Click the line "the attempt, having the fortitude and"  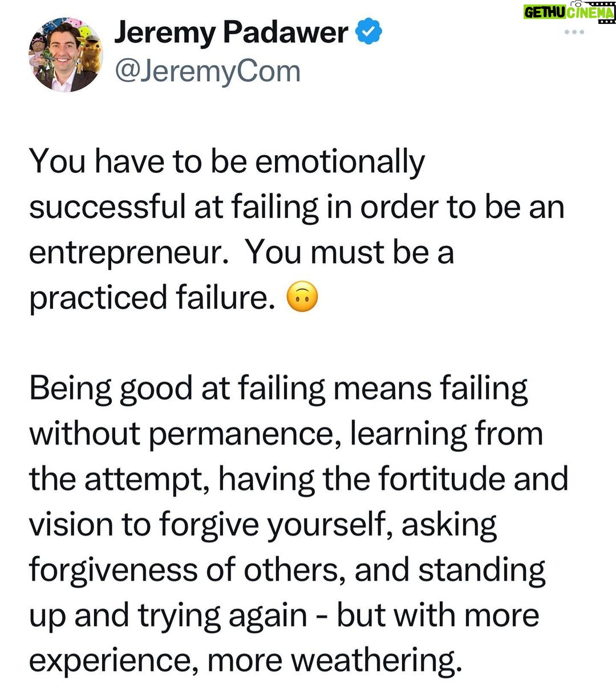pyautogui.click(x=298, y=479)
